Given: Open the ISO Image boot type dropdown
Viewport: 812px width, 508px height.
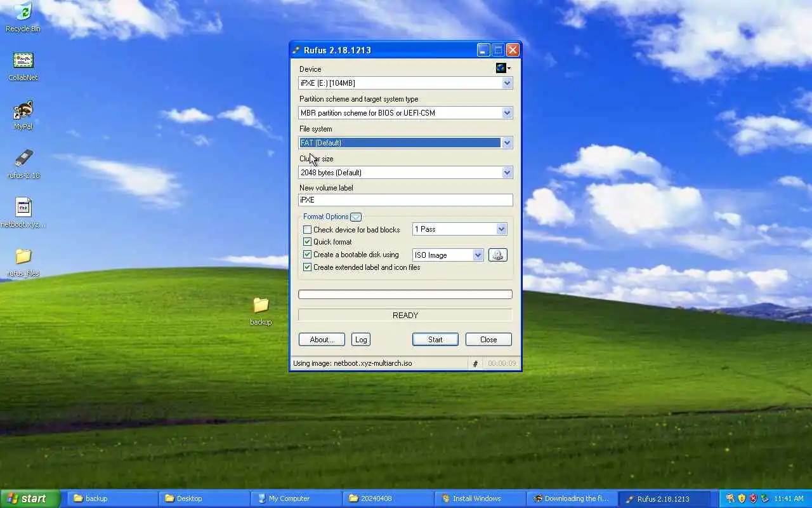Looking at the screenshot, I should (478, 255).
